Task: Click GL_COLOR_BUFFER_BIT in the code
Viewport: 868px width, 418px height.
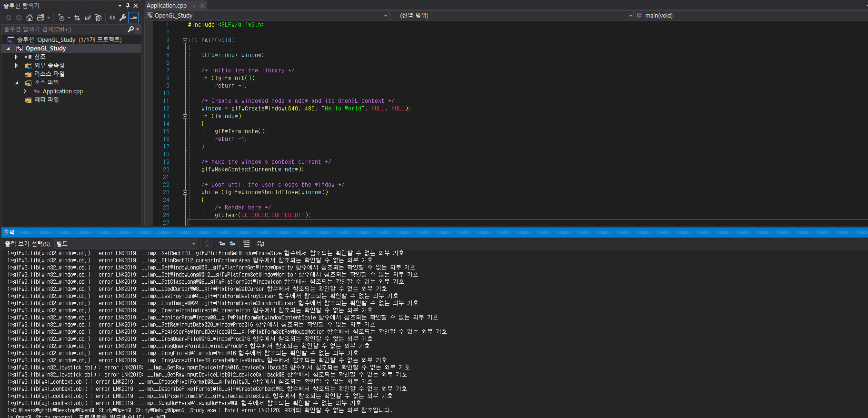Action: [x=273, y=215]
